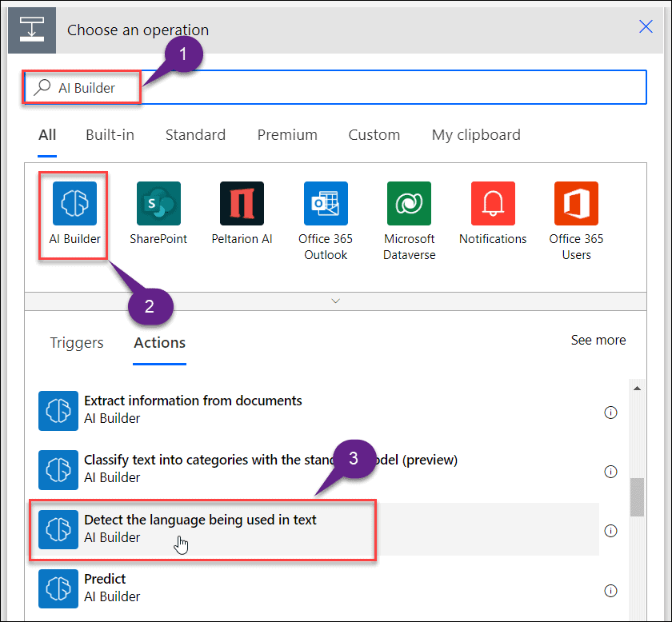The height and width of the screenshot is (622, 672).
Task: Select the AI Builder connector icon
Action: coord(74,203)
